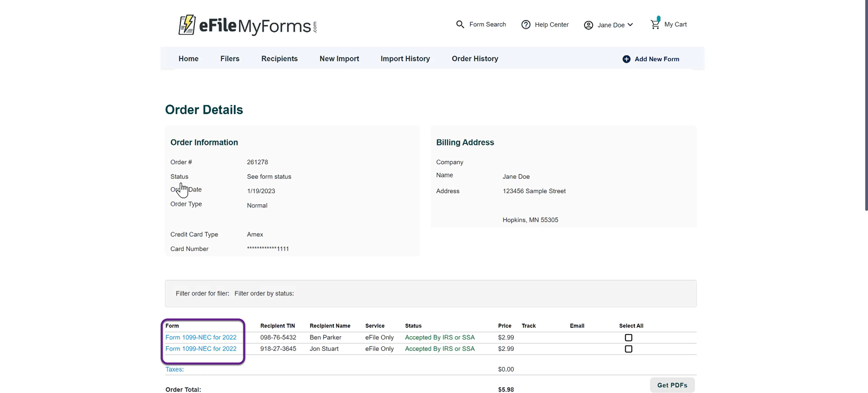Click the plus icon beside Add New Form
The width and height of the screenshot is (868, 393).
[x=626, y=59]
